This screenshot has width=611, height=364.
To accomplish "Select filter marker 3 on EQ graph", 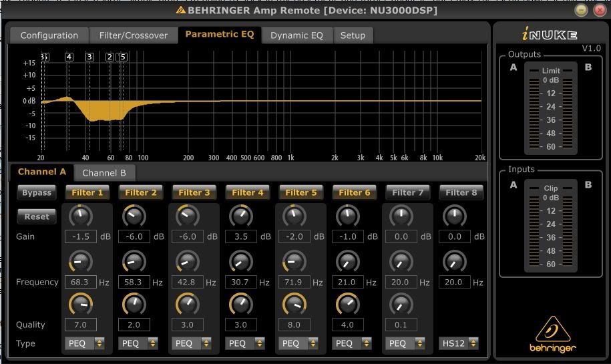I will tap(89, 57).
